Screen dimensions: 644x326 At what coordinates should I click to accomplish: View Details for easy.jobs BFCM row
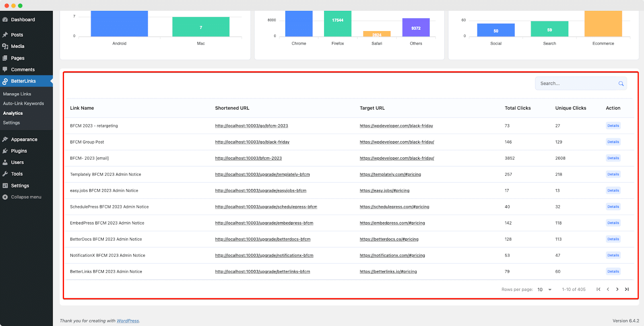[613, 191]
